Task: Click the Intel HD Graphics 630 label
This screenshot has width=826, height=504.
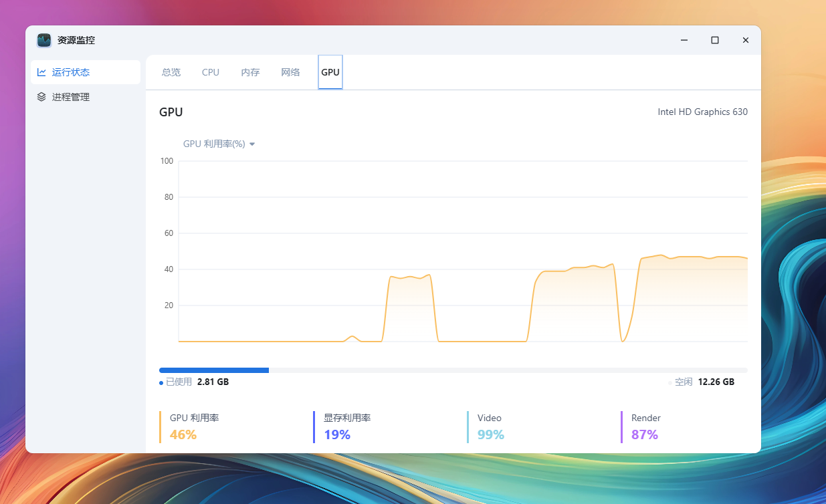Action: coord(703,112)
